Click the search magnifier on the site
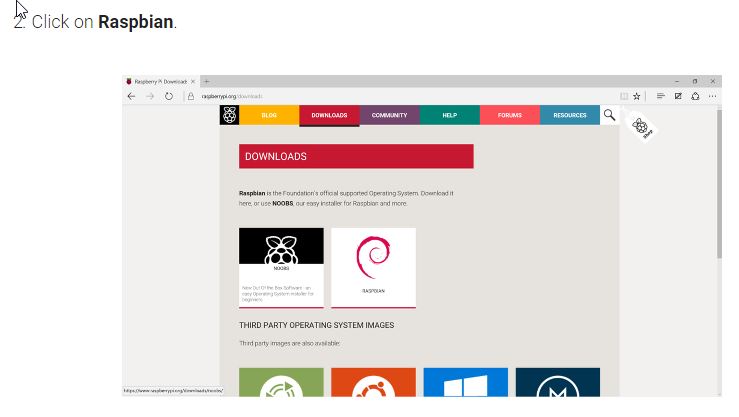 coord(609,115)
